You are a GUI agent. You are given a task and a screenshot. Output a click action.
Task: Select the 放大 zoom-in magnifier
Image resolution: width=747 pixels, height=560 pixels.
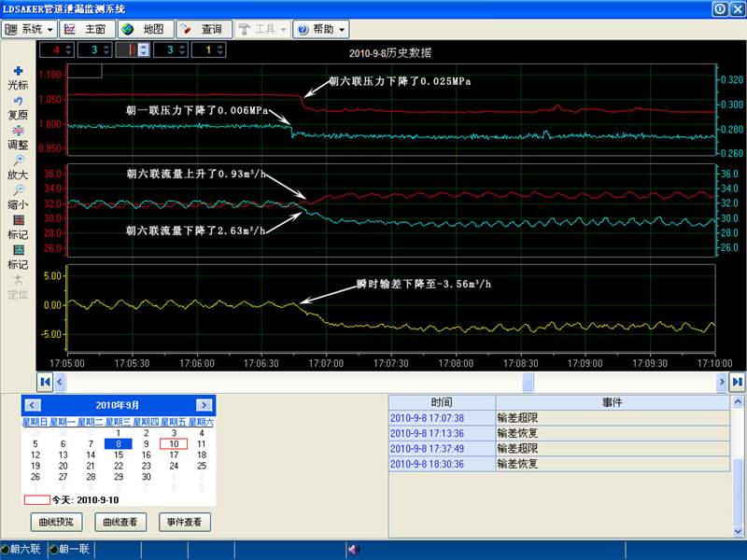(18, 161)
